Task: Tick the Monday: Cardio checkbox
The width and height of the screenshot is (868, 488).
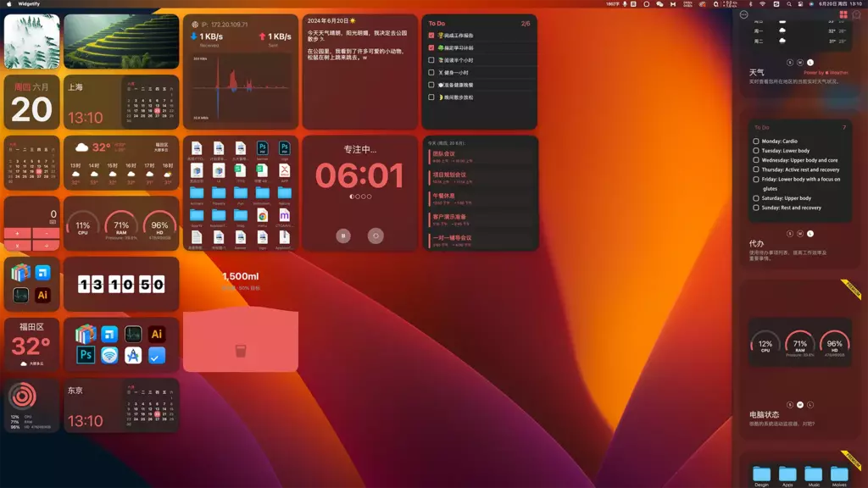Action: click(756, 141)
